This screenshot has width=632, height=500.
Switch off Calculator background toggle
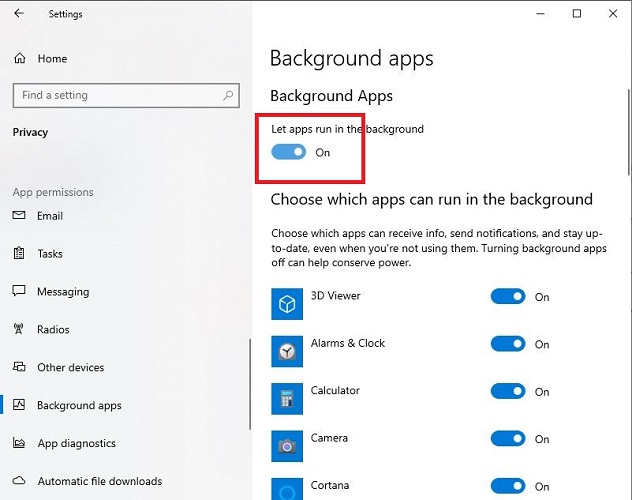tap(508, 391)
